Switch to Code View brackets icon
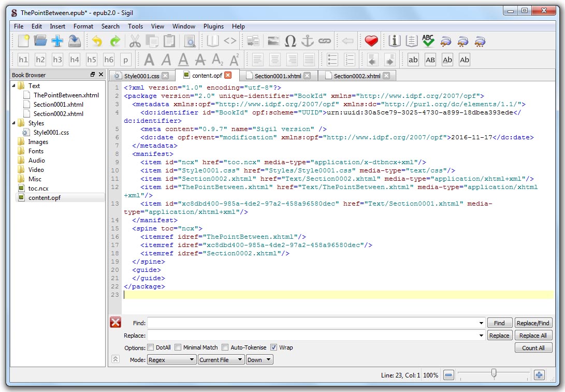 [230, 41]
